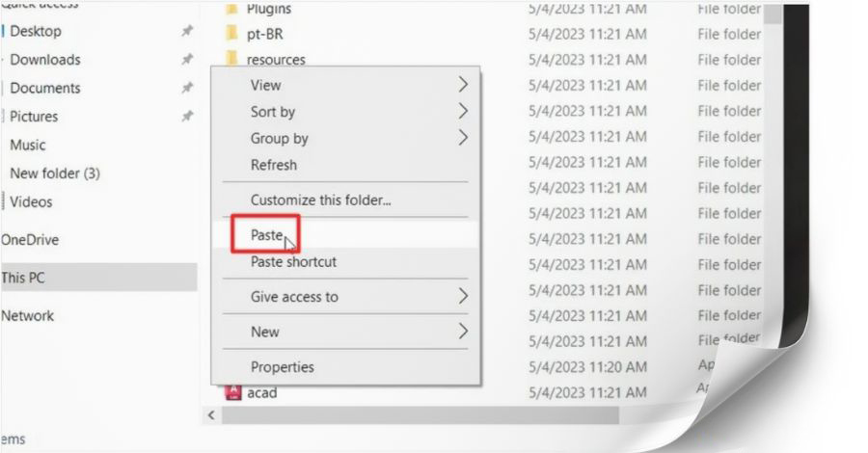Click the pin icon beside Desktop
Image resolution: width=868 pixels, height=453 pixels.
pos(187,31)
